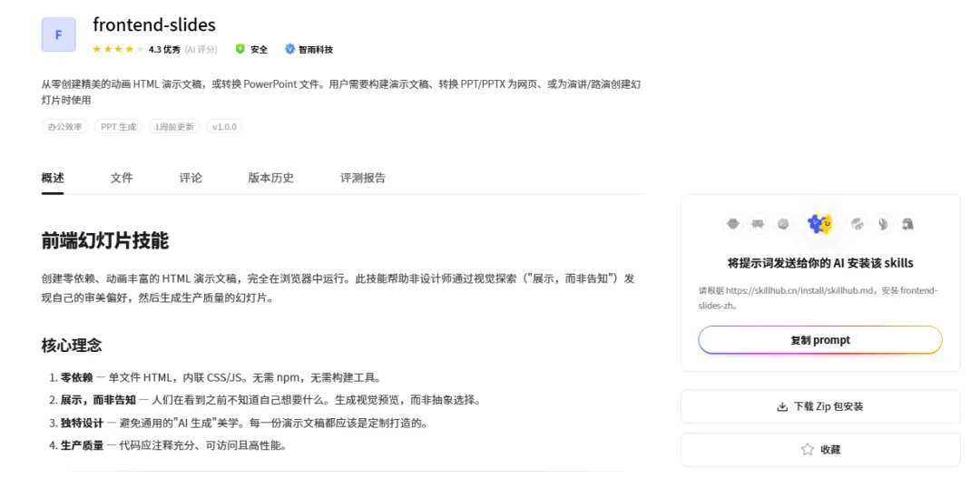980x478 pixels.
Task: Click the v1.0.0 version tag
Action: [224, 127]
